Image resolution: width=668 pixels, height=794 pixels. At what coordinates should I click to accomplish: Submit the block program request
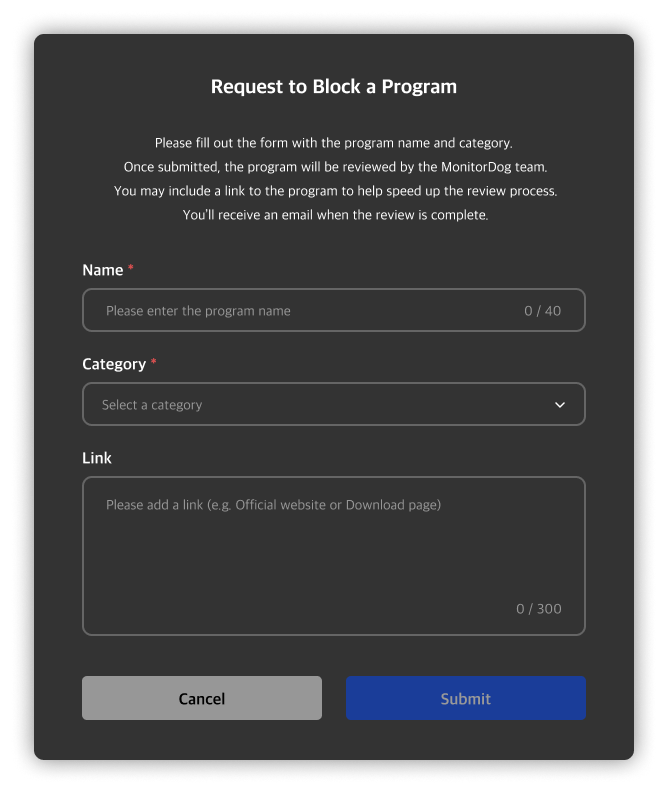[465, 698]
